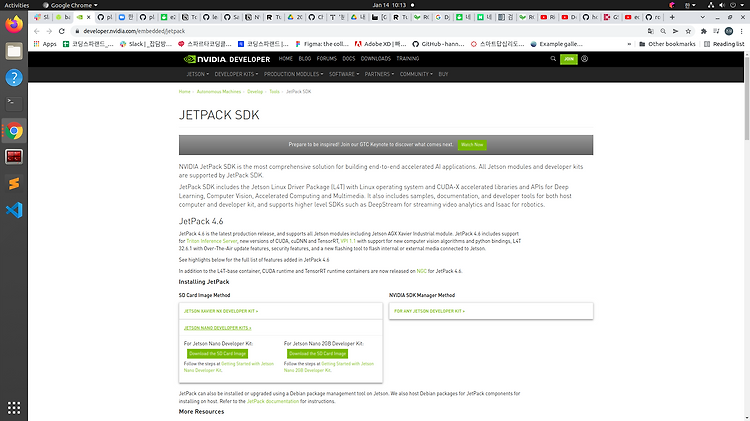Open the Slack bookmark

click(145, 44)
